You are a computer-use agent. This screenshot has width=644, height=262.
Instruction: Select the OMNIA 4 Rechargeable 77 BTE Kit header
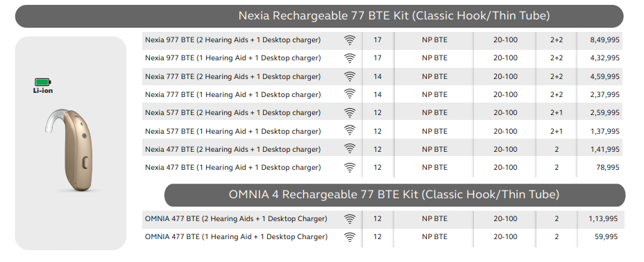pyautogui.click(x=395, y=195)
